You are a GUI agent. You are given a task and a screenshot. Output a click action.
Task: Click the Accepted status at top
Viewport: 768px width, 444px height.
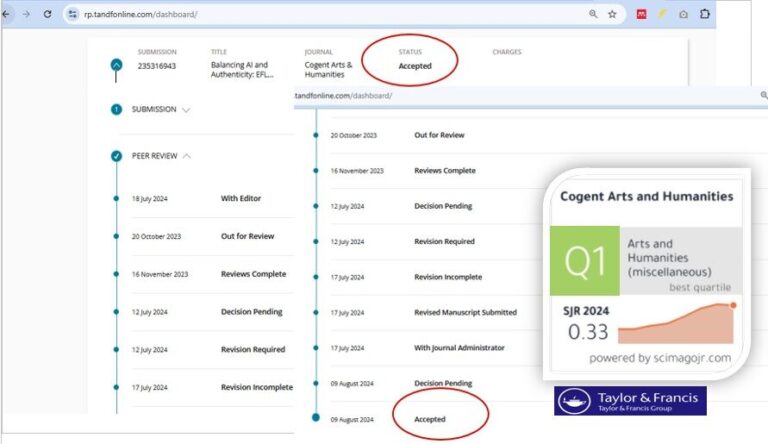tap(415, 66)
